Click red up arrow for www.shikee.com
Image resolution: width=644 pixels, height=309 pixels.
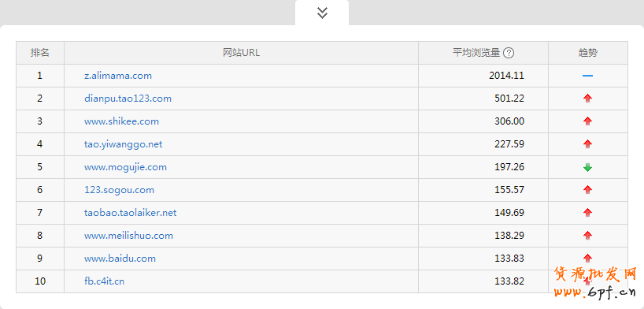click(x=588, y=121)
